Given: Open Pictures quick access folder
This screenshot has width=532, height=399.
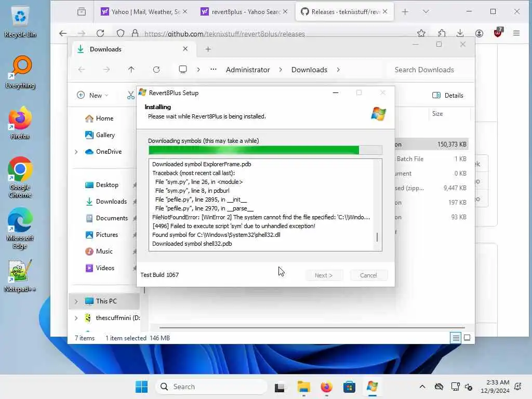Looking at the screenshot, I should [x=107, y=235].
